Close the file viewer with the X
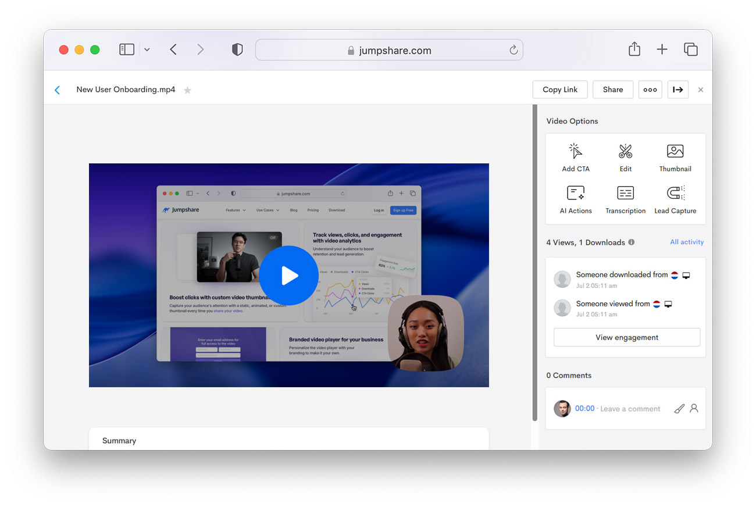Screen dimensions: 756x532 click(x=701, y=90)
